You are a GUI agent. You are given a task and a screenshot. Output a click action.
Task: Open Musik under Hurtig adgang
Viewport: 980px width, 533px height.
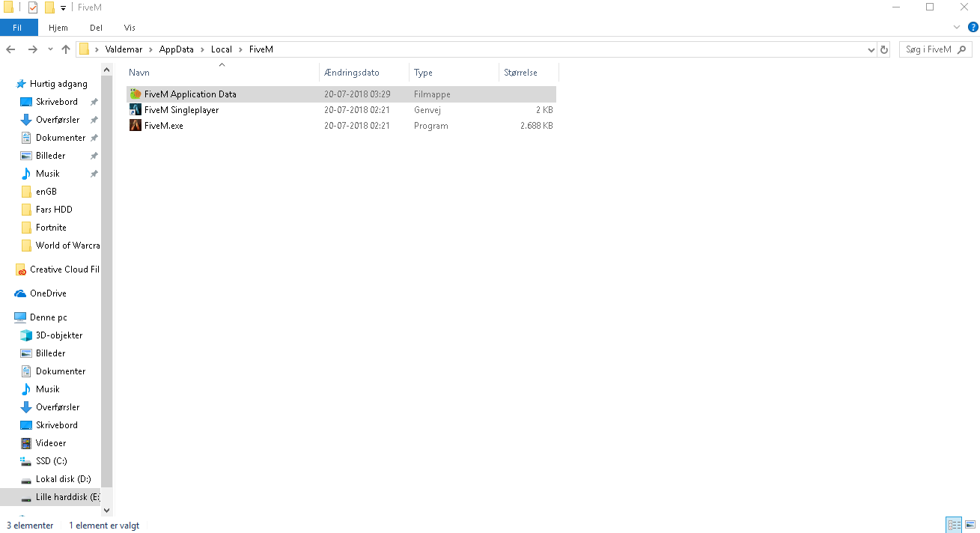[47, 174]
